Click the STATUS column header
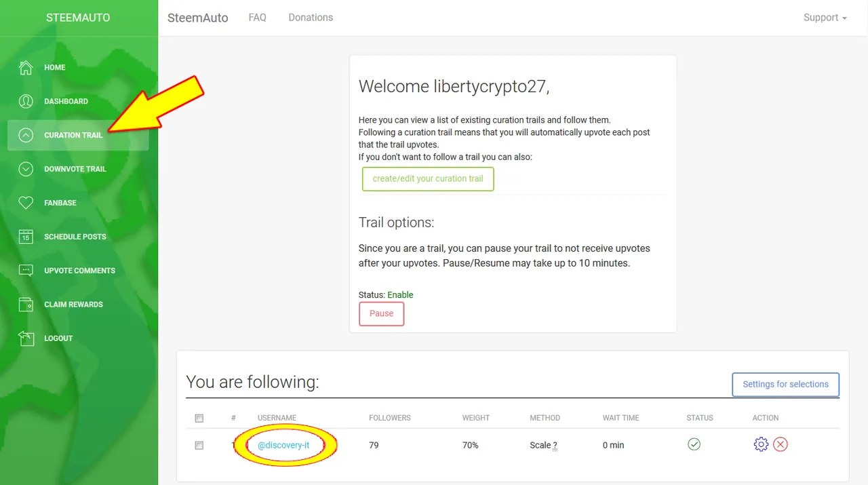 point(700,418)
